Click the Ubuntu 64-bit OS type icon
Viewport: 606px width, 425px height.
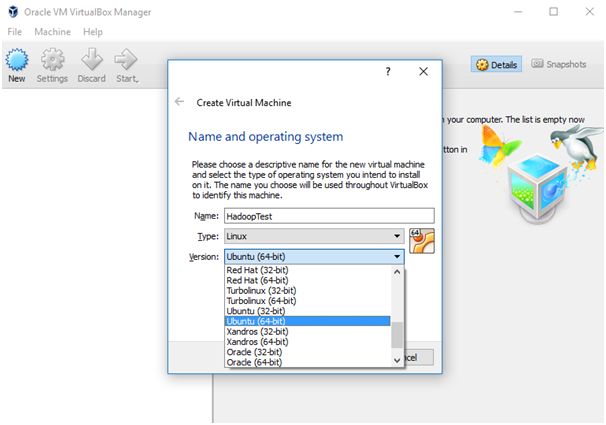pyautogui.click(x=422, y=241)
